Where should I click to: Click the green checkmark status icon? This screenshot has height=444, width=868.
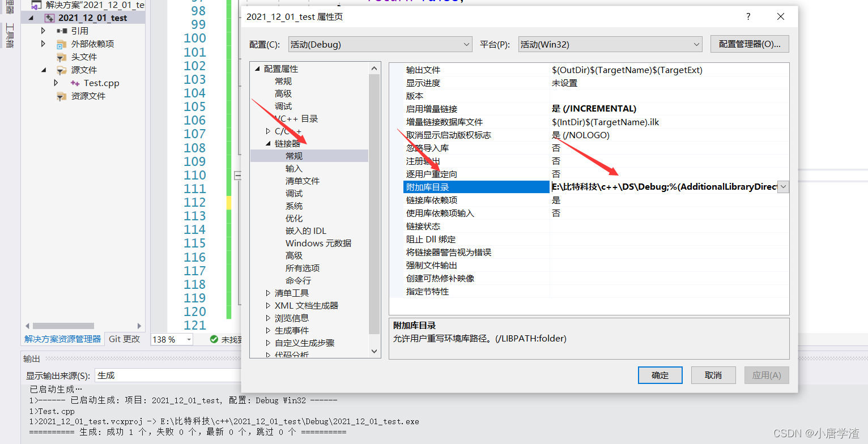click(x=214, y=339)
